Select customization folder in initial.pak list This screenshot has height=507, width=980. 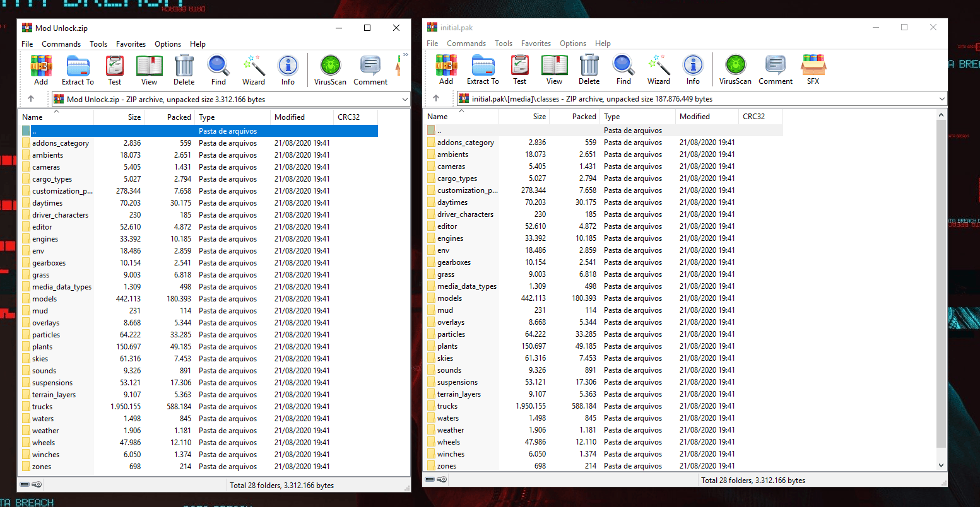coord(468,190)
